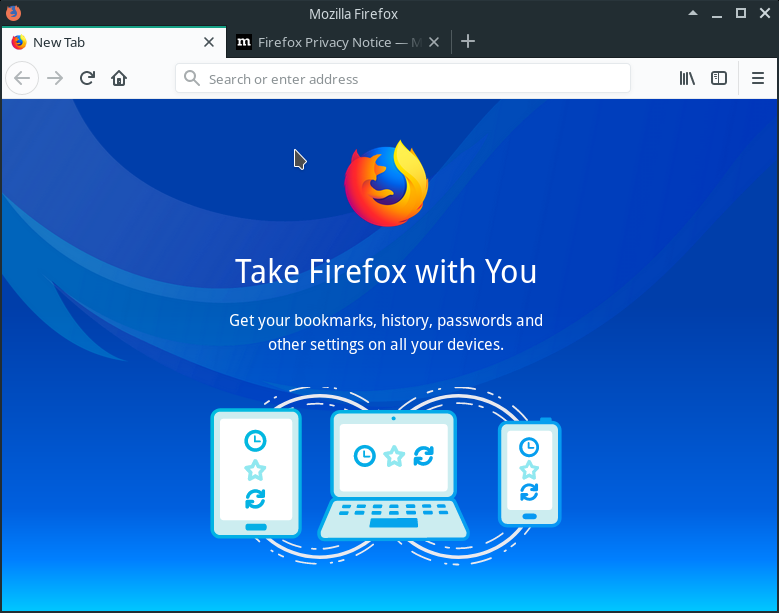Viewport: 779px width, 613px height.
Task: Click the Firefox icon in the title bar
Action: pyautogui.click(x=13, y=13)
